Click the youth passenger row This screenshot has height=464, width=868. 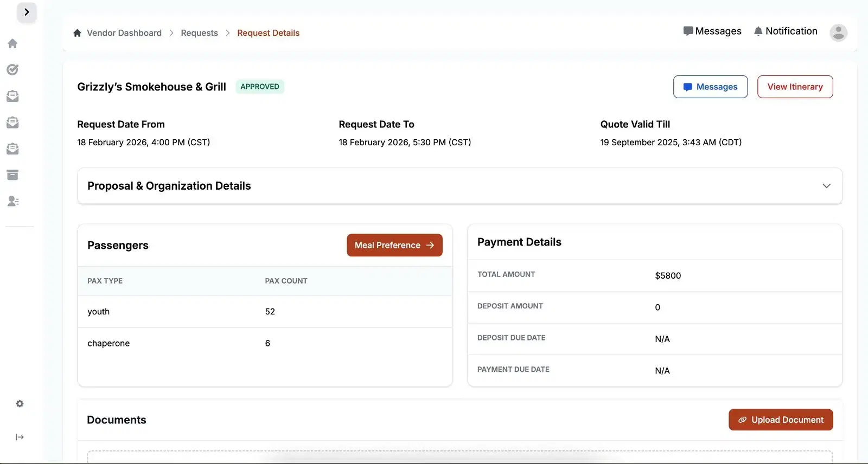click(x=265, y=312)
